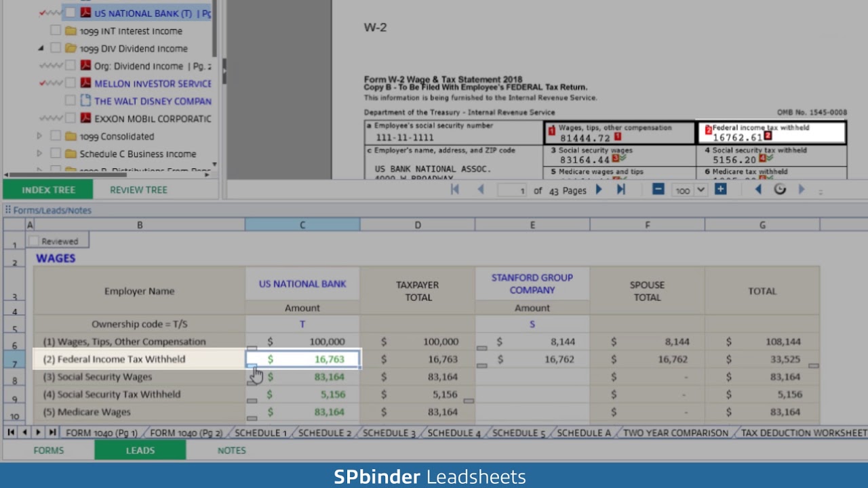
Task: Click document icon of THE WALT DISNEY COMPAN
Action: click(x=85, y=101)
